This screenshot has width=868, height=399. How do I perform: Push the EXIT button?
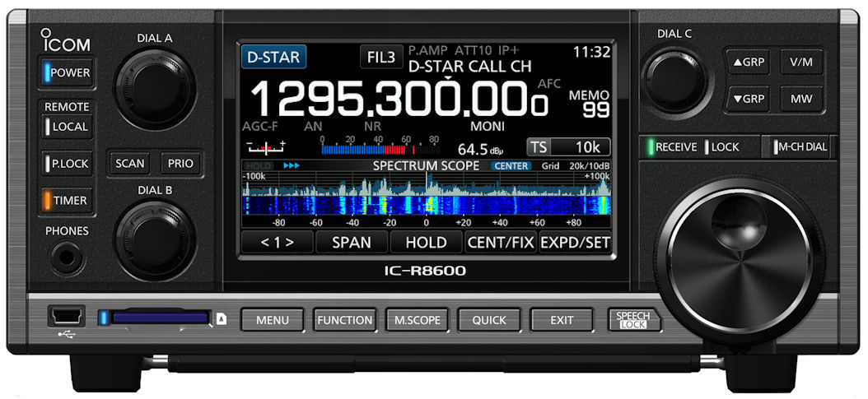(562, 320)
